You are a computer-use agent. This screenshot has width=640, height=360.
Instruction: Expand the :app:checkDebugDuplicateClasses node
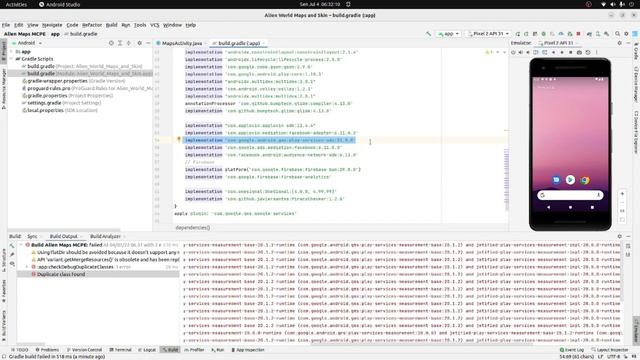click(27, 267)
